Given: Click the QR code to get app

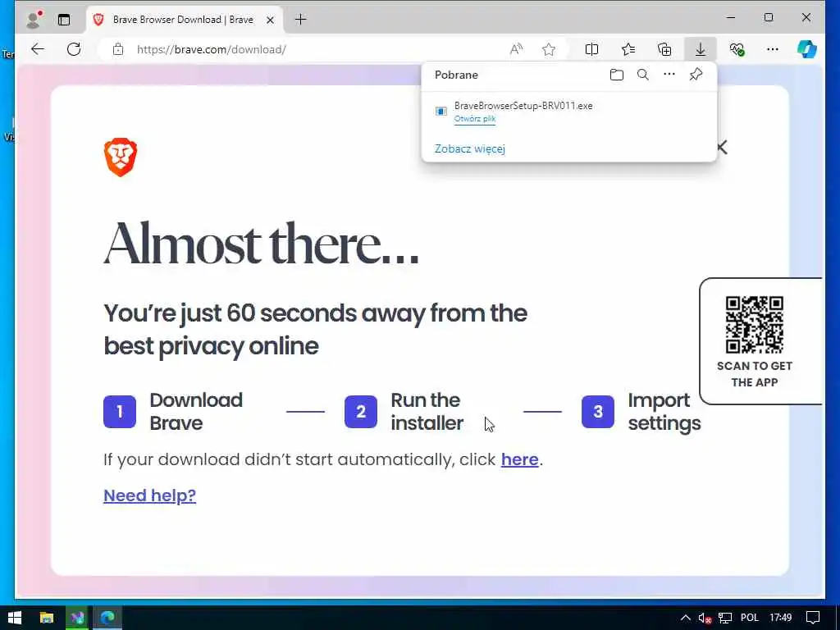Looking at the screenshot, I should coord(755,325).
